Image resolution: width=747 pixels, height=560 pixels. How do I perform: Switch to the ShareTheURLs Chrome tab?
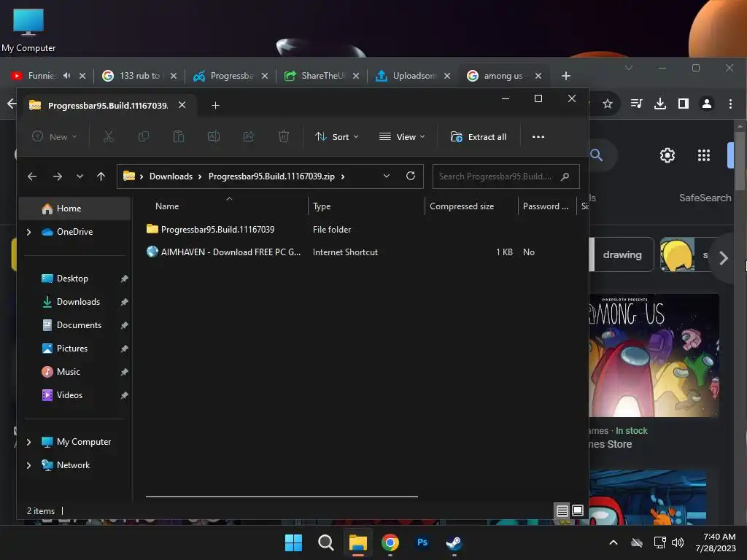(x=322, y=76)
